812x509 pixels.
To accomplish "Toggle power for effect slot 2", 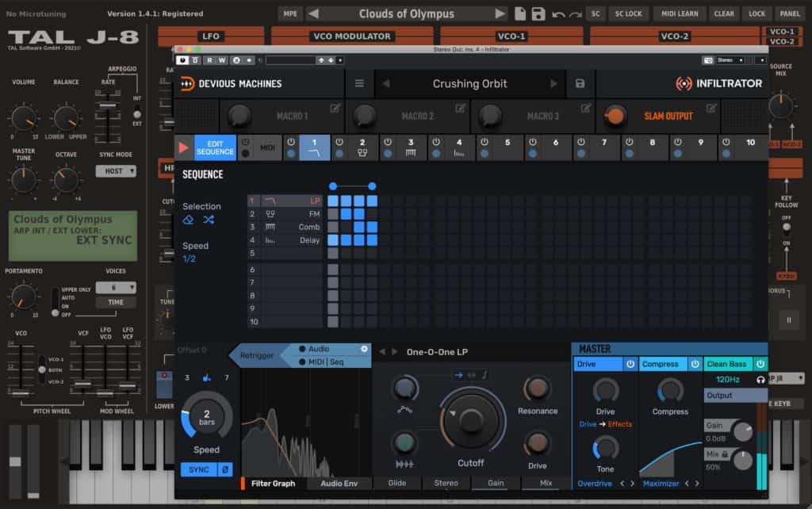I will tap(339, 142).
